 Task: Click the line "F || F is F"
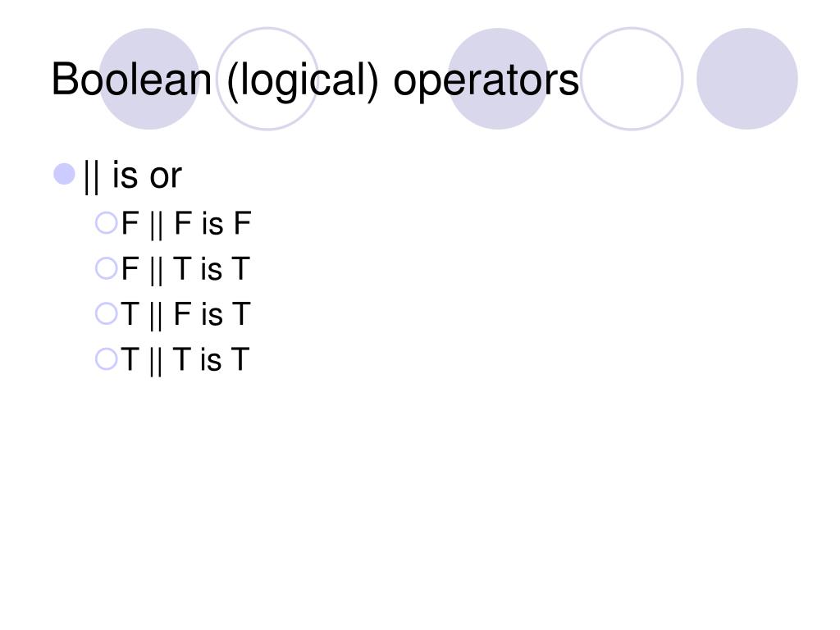click(186, 224)
